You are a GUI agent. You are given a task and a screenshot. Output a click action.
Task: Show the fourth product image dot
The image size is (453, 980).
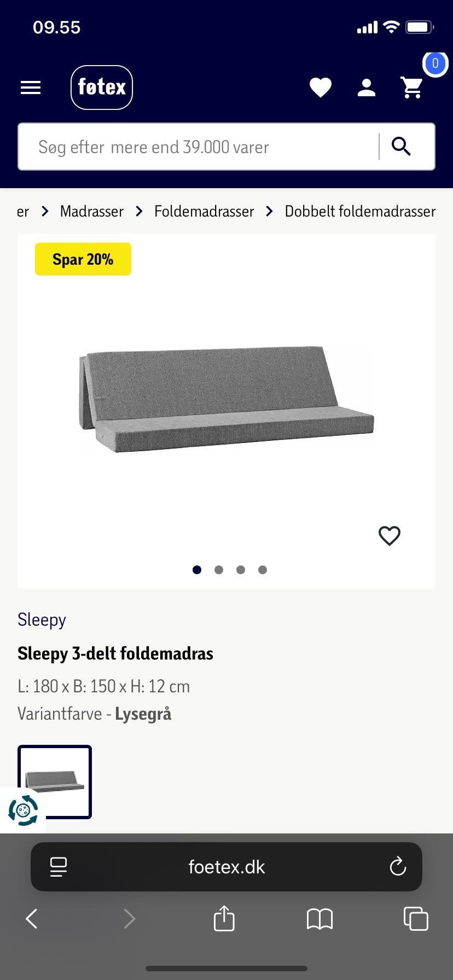263,570
